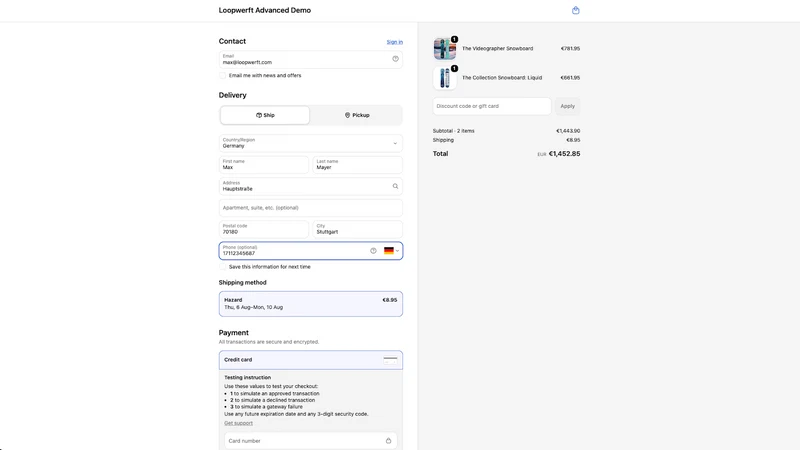Click the help icon in Email field
The height and width of the screenshot is (450, 800).
click(x=395, y=59)
